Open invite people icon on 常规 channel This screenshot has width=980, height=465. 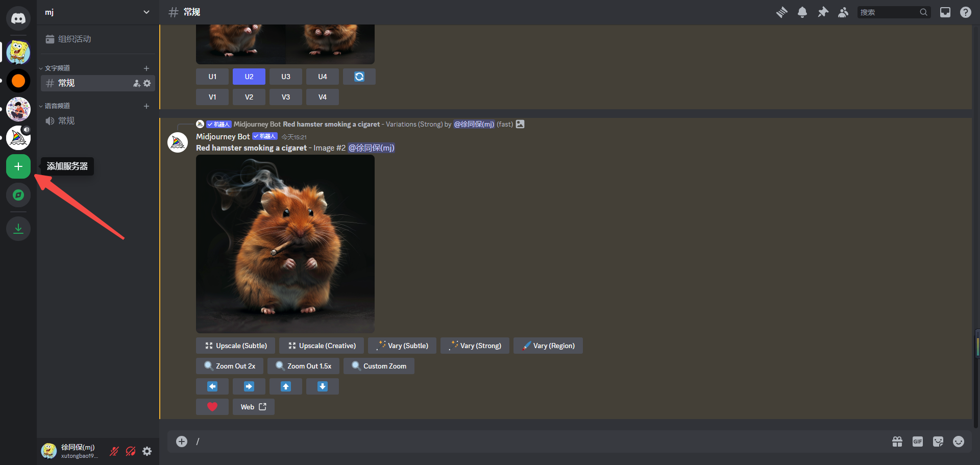click(x=137, y=83)
